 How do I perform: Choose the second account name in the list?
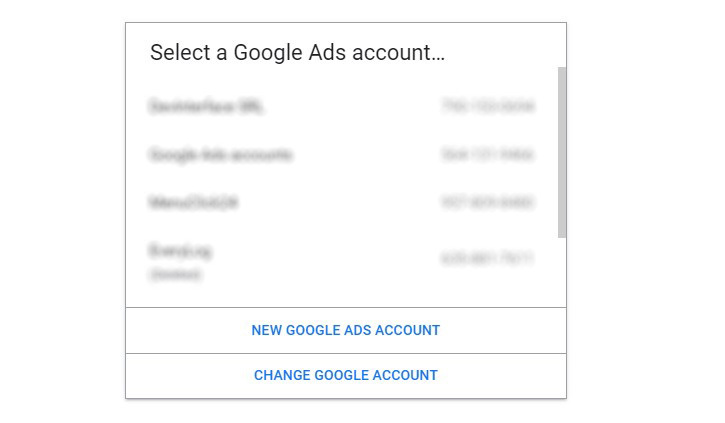(220, 155)
